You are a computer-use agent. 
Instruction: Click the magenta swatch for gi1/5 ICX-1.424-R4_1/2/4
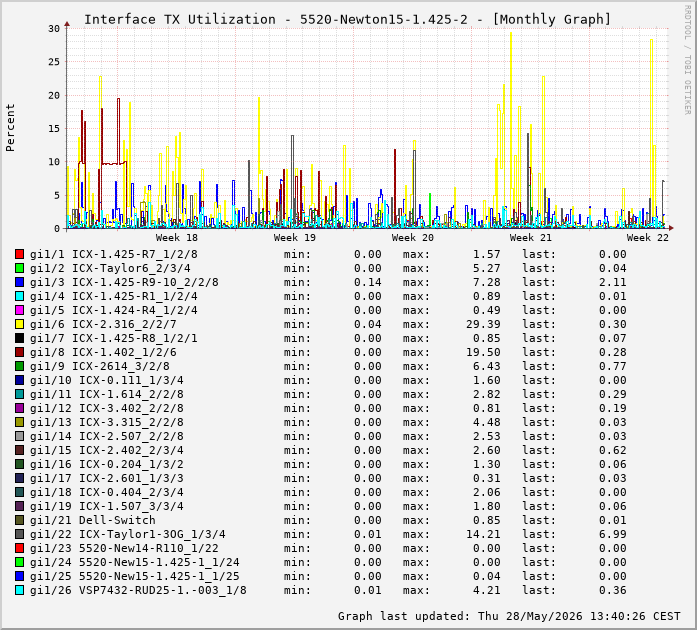pos(19,310)
